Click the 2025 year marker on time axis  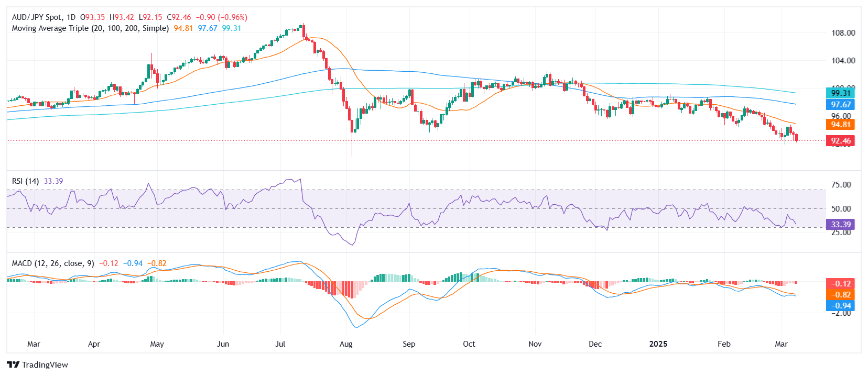point(658,344)
